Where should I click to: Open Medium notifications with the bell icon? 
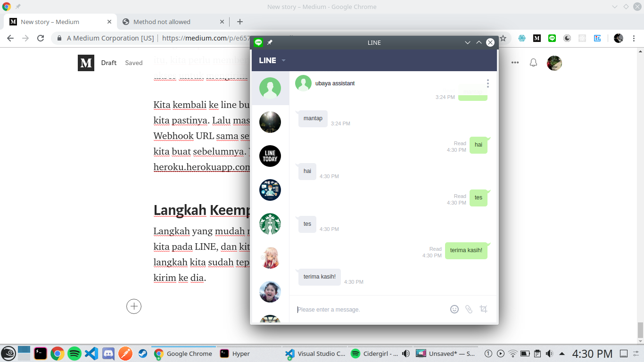(x=533, y=62)
